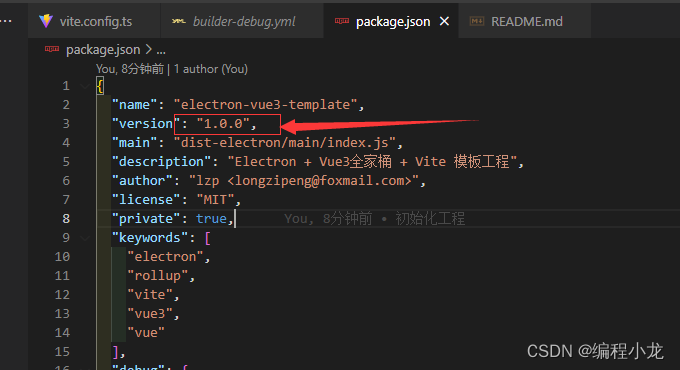Click the npm icon in the breadcrumb
Image resolution: width=680 pixels, height=370 pixels.
click(x=52, y=49)
